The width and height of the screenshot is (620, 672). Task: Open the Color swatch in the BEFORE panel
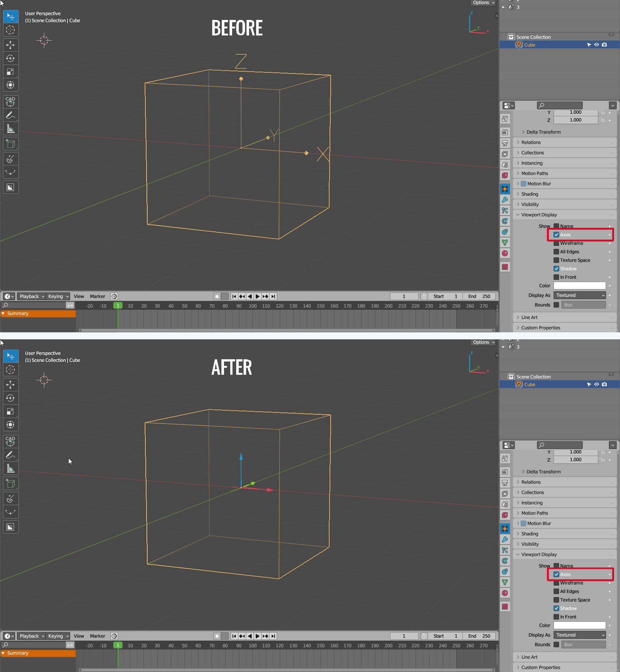pyautogui.click(x=580, y=286)
